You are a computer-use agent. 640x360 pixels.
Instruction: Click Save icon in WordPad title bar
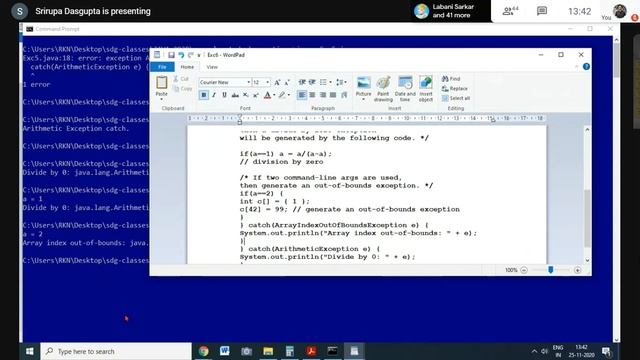coord(171,55)
